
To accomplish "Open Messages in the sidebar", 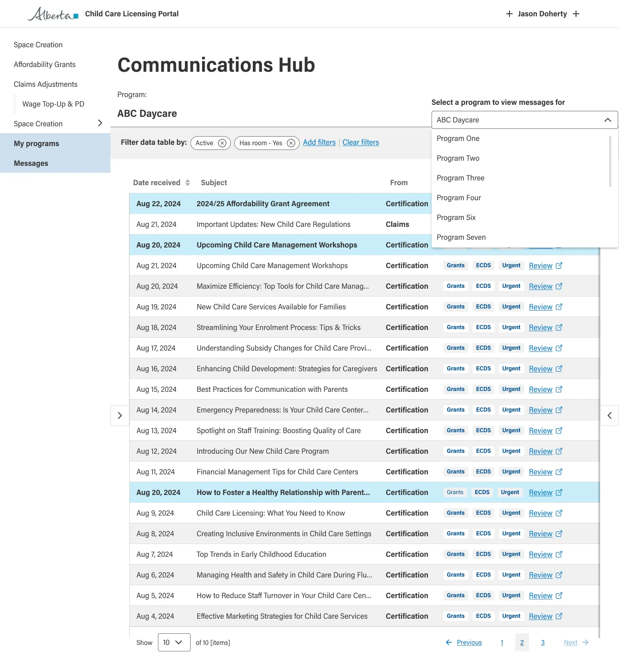I will (x=55, y=163).
